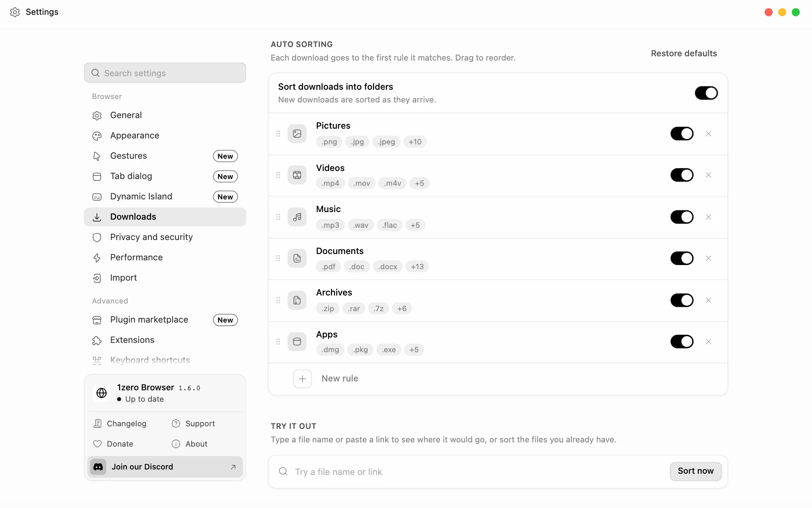Delete the Archives rule using its X
The width and height of the screenshot is (812, 508).
point(708,300)
